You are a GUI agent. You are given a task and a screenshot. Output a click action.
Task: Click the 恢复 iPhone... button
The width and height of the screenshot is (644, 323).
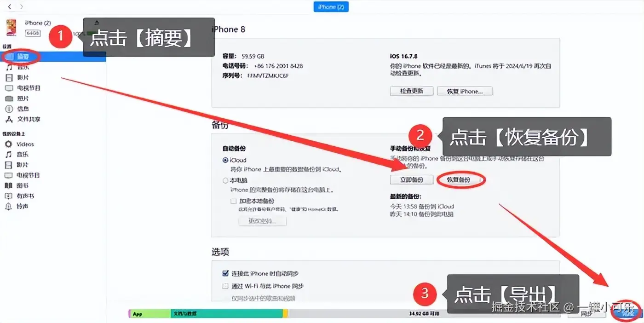(465, 91)
